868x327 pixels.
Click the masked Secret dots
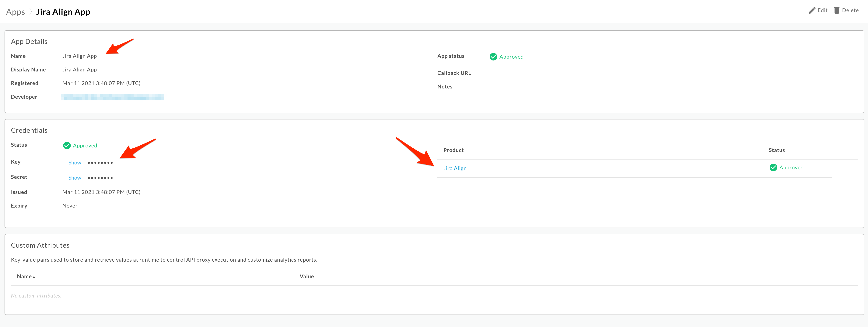coord(100,178)
